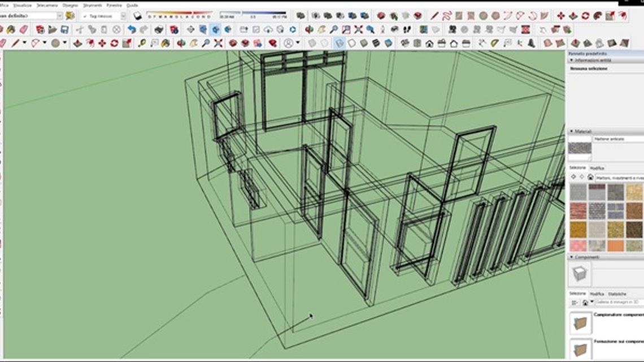The width and height of the screenshot is (644, 362).
Task: Select the Eraser tool in second toolbar row
Action: point(23,29)
